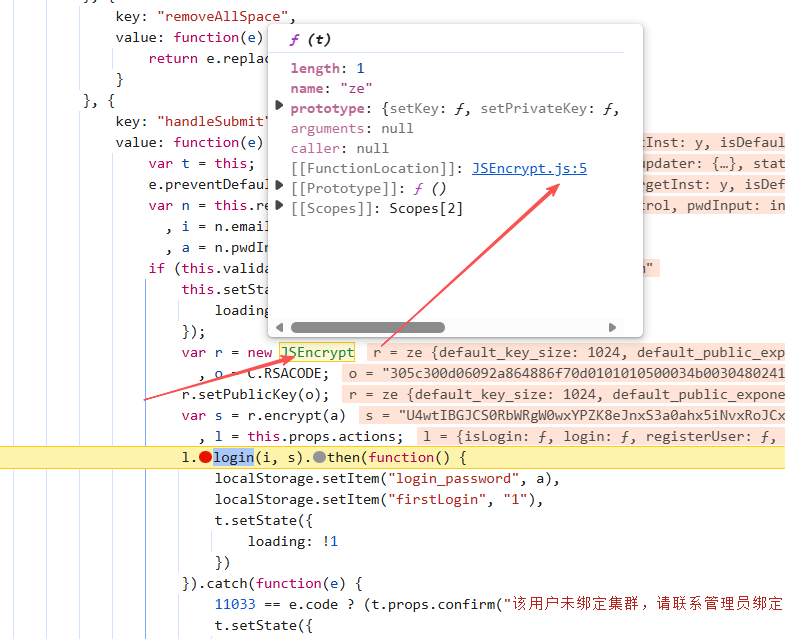785x639 pixels.
Task: Click the tooltip scrollbar left arrow
Action: pos(279,328)
